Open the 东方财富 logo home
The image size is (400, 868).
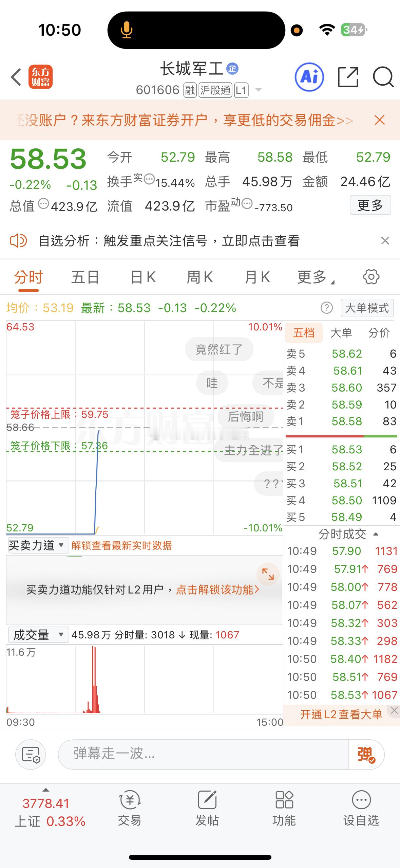point(40,77)
